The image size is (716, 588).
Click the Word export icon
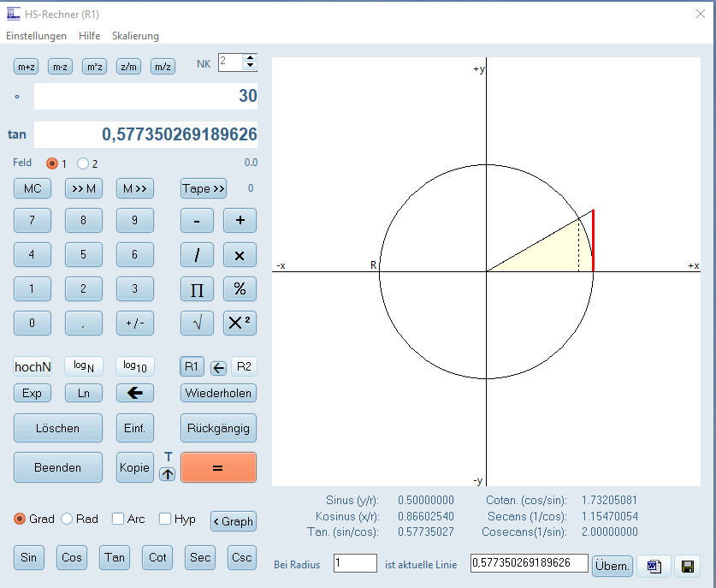pos(654,567)
